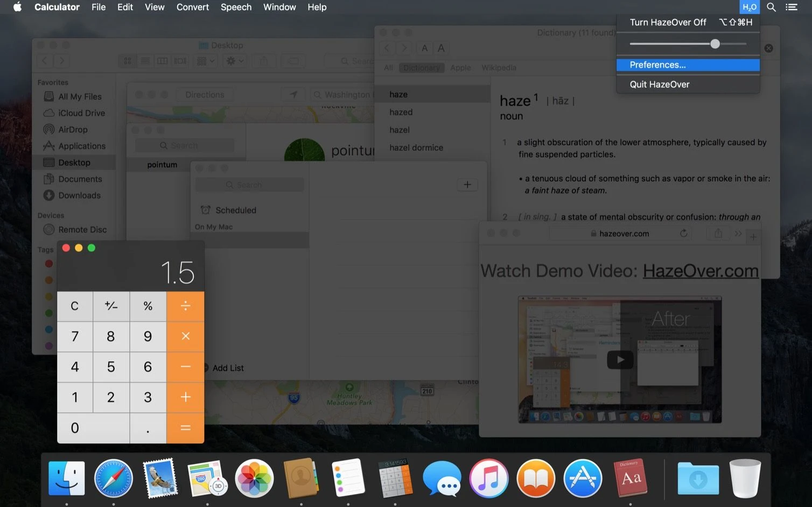Open the Finder Action gear dropdown
This screenshot has height=507, width=812.
(x=235, y=61)
